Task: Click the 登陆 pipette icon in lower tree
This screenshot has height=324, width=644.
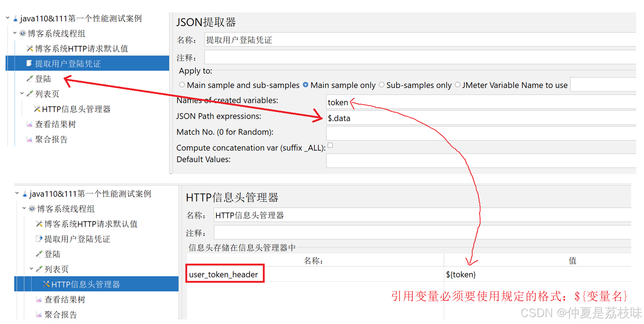Action: tap(39, 254)
